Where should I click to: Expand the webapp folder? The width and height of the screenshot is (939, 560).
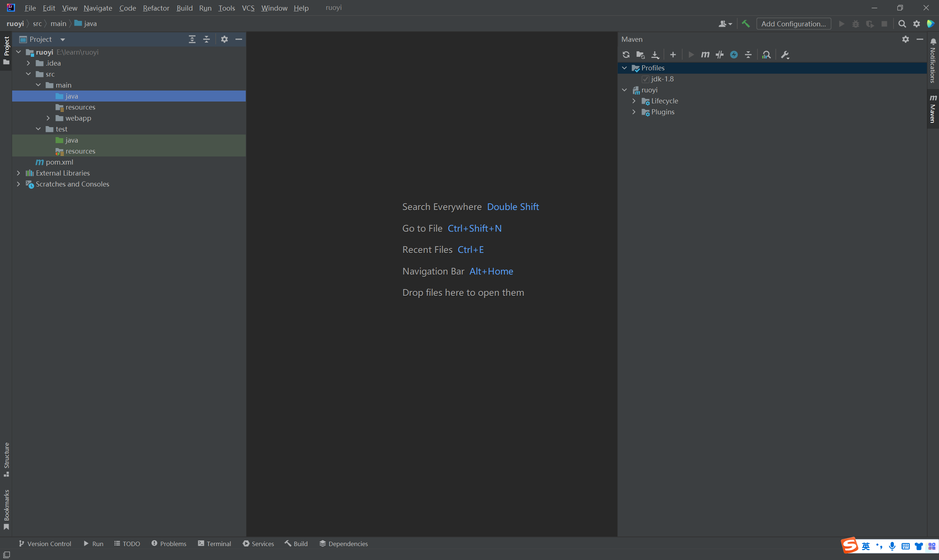(x=48, y=118)
